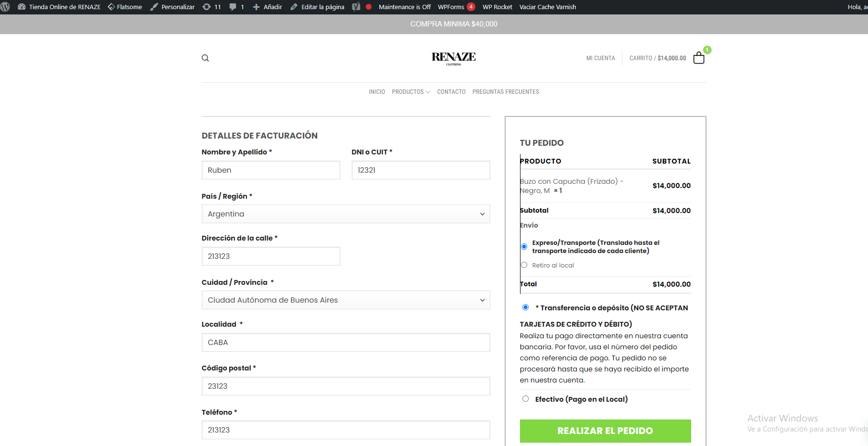Image resolution: width=868 pixels, height=446 pixels.
Task: Click the Personalizar brush icon
Action: coord(154,7)
